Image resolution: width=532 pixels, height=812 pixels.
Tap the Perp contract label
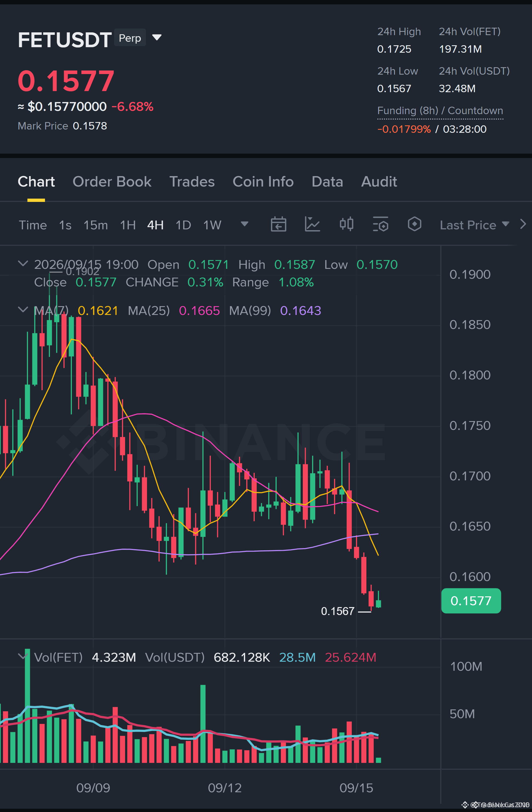point(130,38)
